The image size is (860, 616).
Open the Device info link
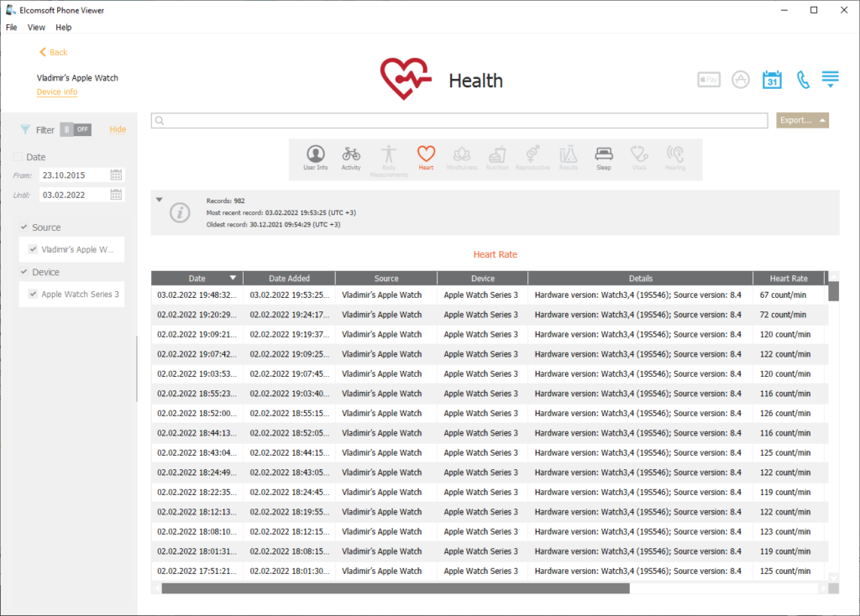click(57, 92)
